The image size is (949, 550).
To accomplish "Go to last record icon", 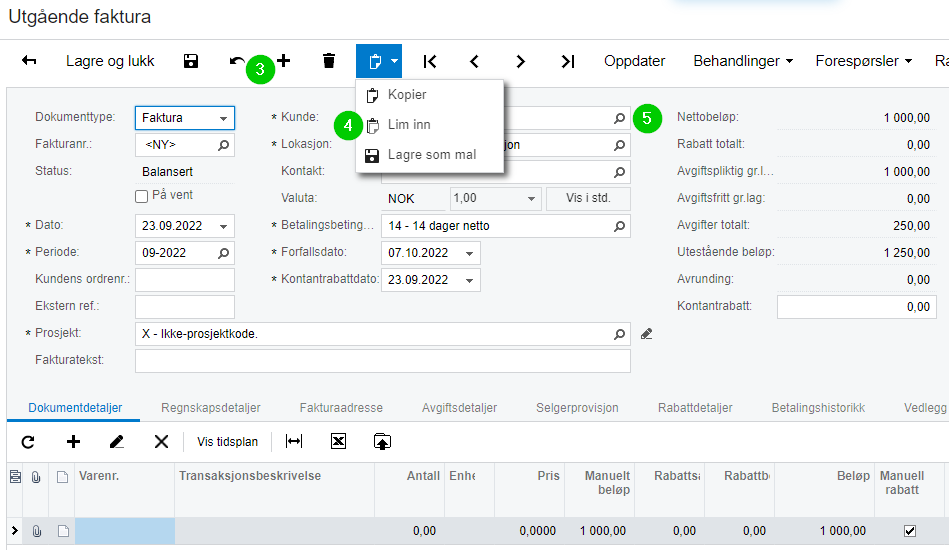I will tap(567, 61).
